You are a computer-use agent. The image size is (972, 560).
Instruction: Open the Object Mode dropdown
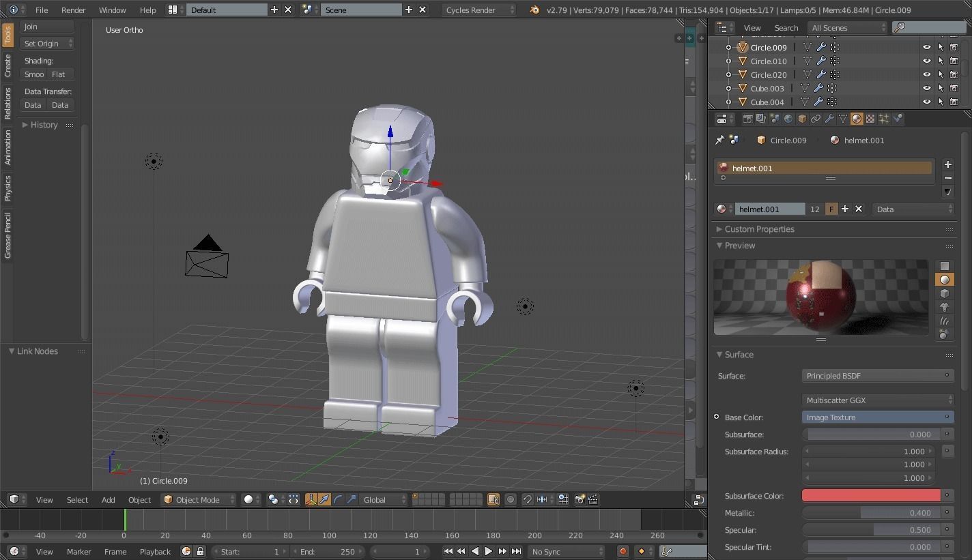(x=198, y=500)
